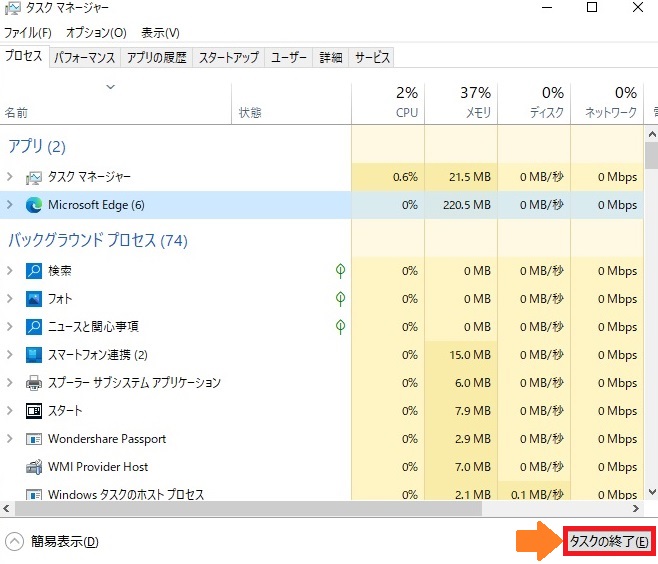Viewport: 658px width, 564px height.
Task: Click the フォト process icon
Action: coord(34,299)
